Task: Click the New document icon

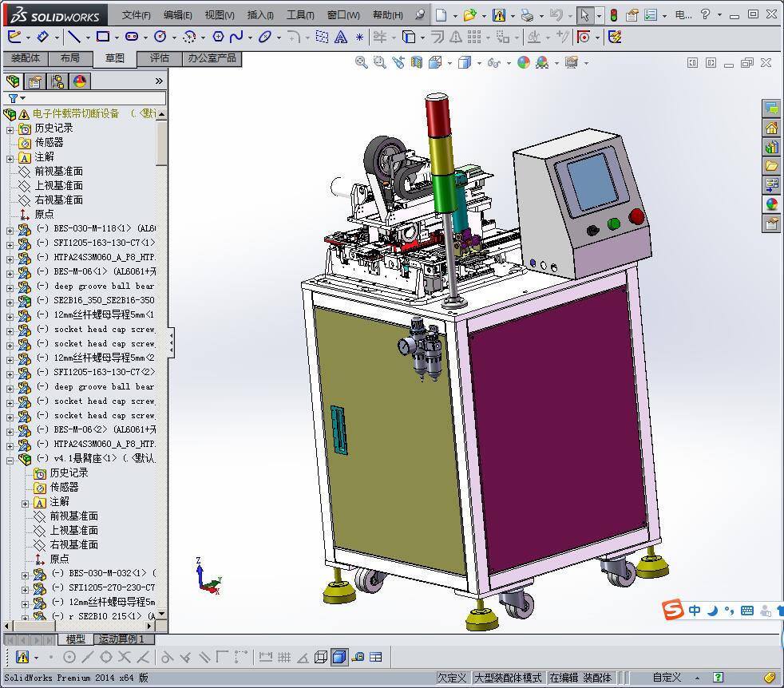Action: click(441, 15)
